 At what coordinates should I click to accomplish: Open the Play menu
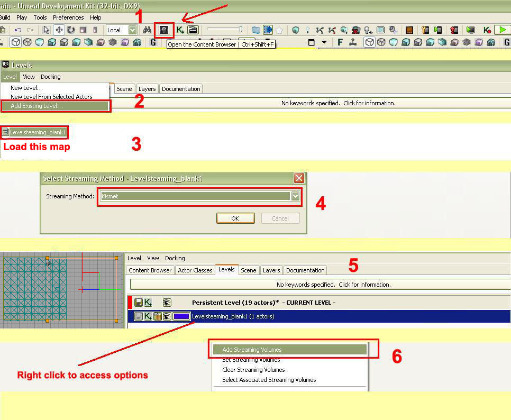pos(22,17)
